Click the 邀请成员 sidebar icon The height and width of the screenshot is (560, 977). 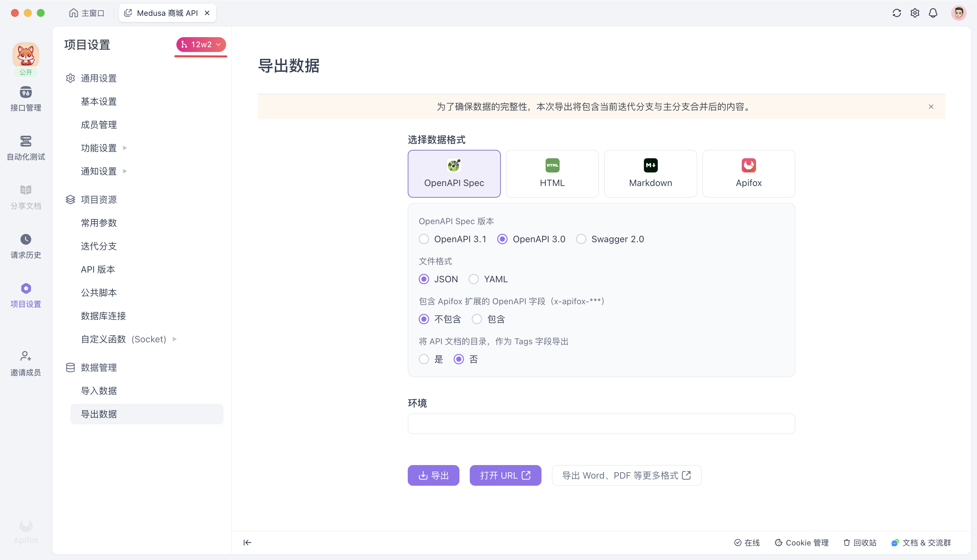point(26,362)
